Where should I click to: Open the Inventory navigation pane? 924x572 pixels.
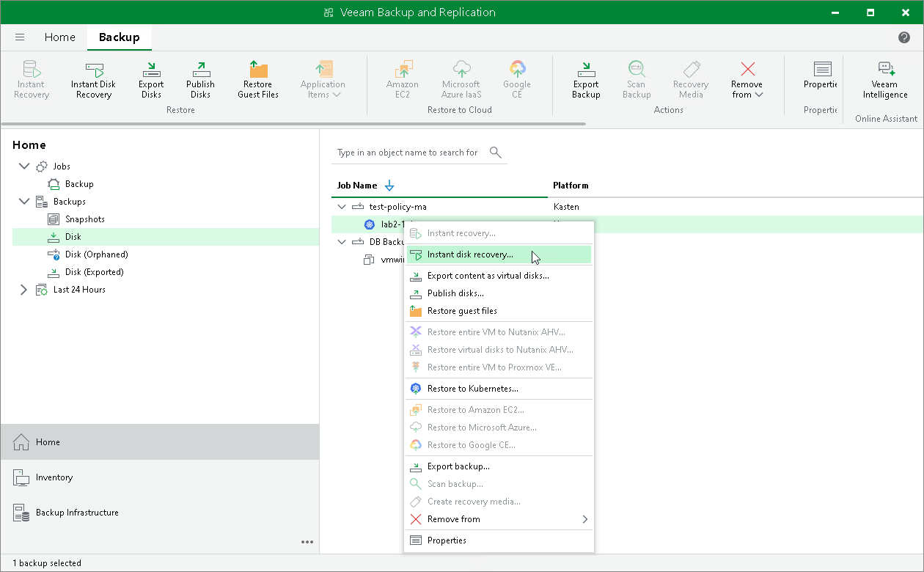(x=160, y=477)
